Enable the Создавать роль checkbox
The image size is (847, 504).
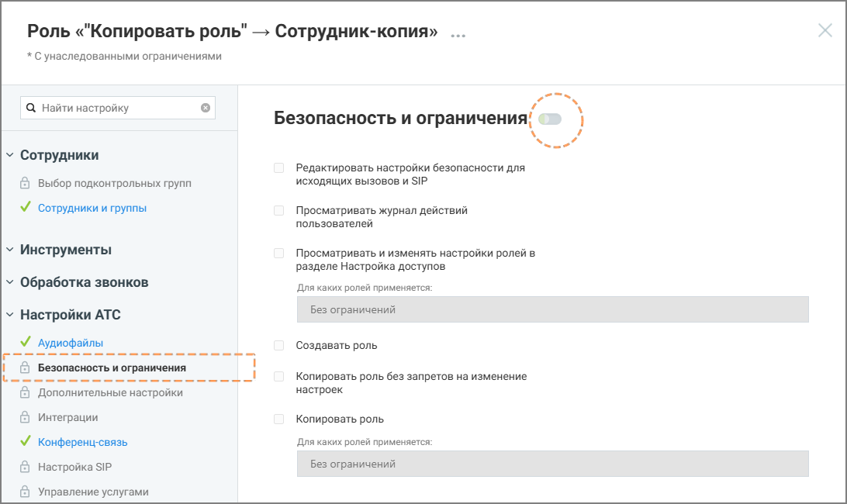point(278,346)
